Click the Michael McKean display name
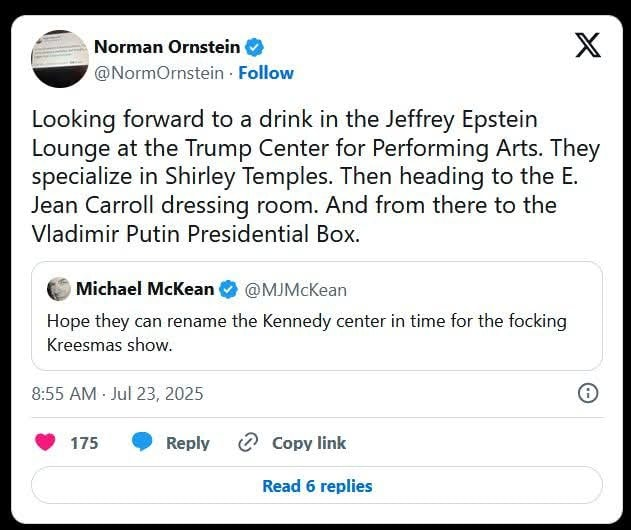 pos(145,290)
